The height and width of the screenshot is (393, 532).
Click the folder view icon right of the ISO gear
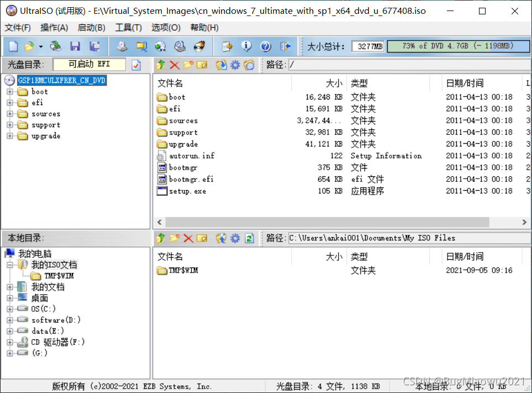point(249,65)
